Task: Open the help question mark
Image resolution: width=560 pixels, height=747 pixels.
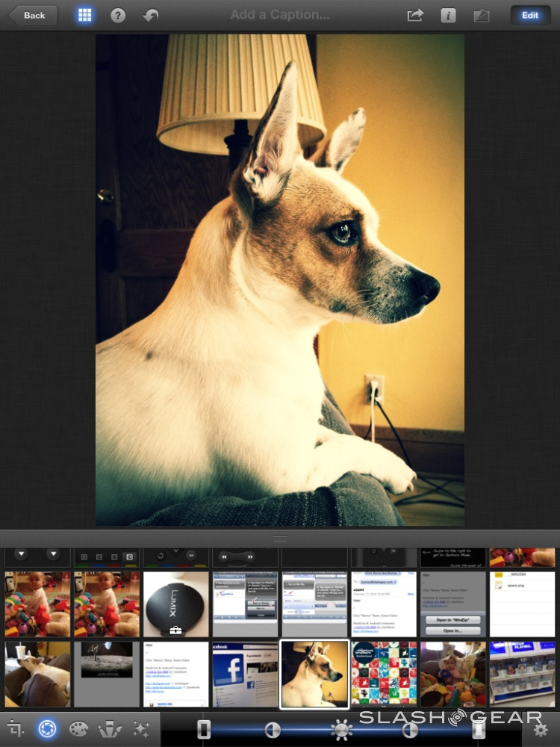Action: tap(118, 16)
